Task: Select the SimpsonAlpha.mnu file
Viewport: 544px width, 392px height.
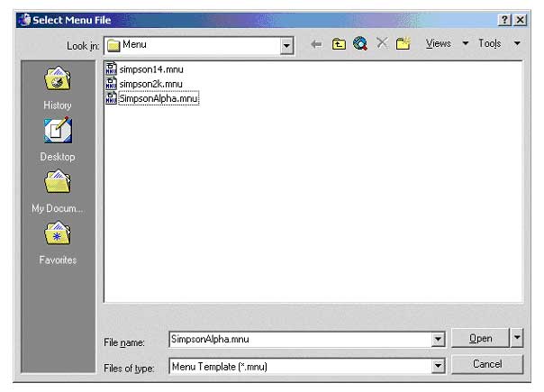Action: tap(158, 98)
